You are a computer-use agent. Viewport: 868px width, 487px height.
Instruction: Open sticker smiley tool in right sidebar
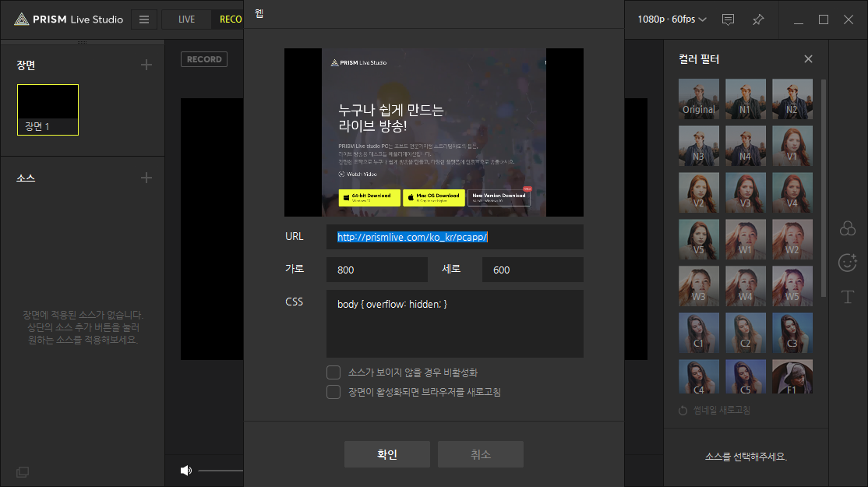(x=848, y=263)
